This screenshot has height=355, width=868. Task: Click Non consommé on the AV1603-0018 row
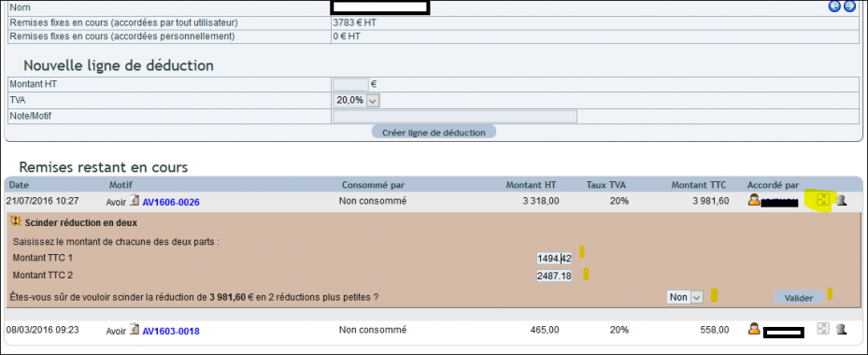click(x=373, y=330)
